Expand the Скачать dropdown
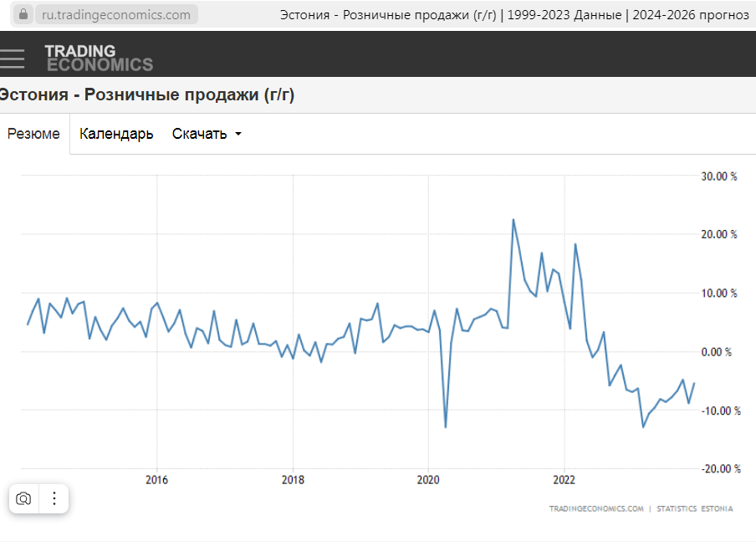Screen dimensions: 756x551 pos(207,134)
